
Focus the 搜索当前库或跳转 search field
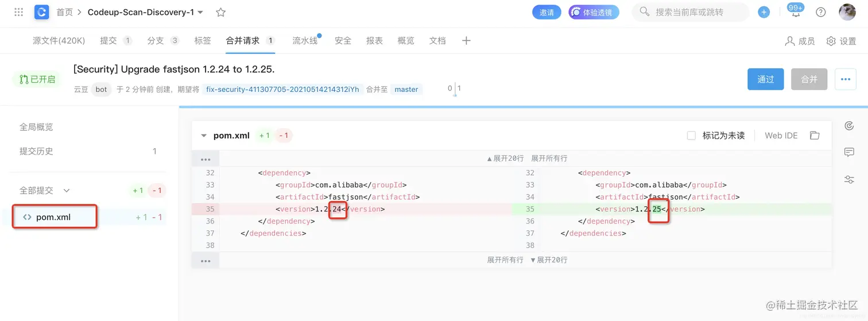691,12
